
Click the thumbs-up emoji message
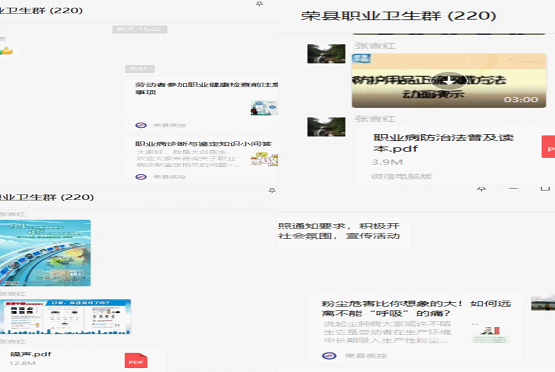6,51
